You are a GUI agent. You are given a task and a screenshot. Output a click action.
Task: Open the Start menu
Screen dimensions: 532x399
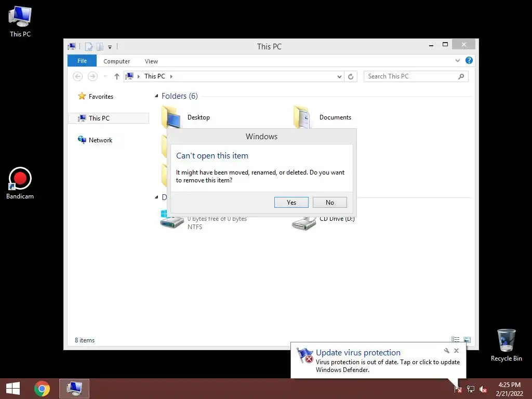(13, 389)
